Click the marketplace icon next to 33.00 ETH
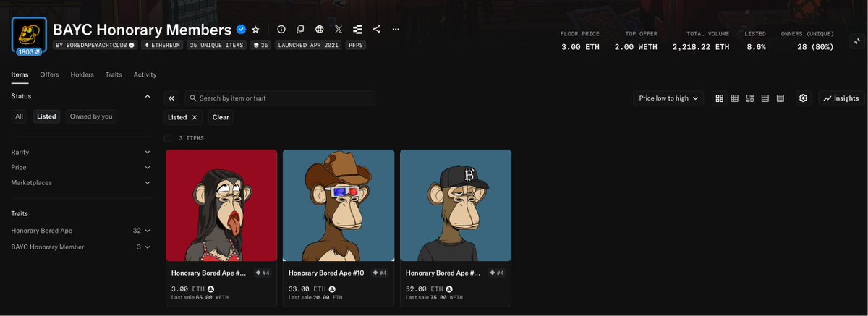Screen dimensions: 868x316 [332, 289]
